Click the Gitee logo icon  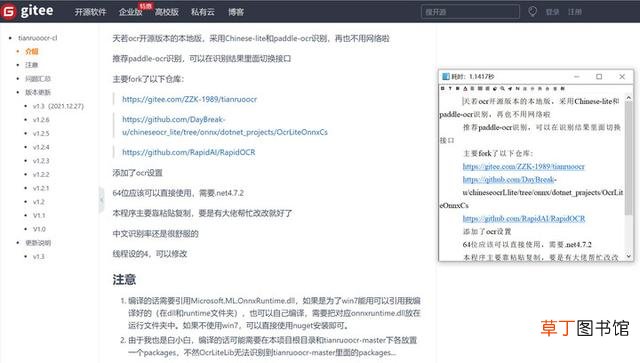click(9, 11)
